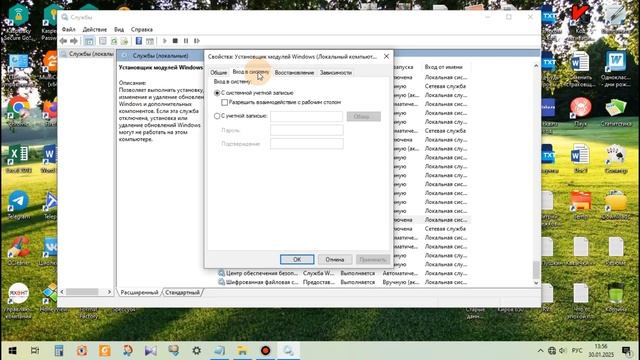Click the Пароль input field

(307, 130)
